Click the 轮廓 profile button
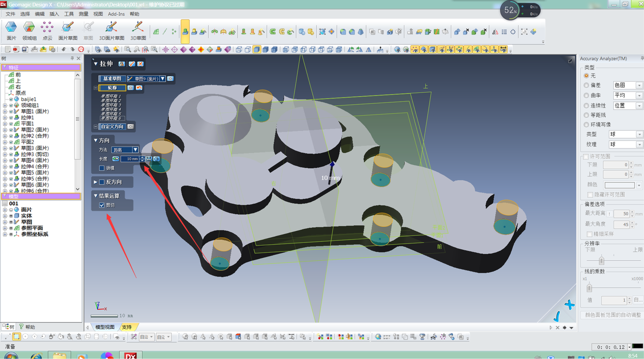The image size is (644, 359). pyautogui.click(x=112, y=88)
